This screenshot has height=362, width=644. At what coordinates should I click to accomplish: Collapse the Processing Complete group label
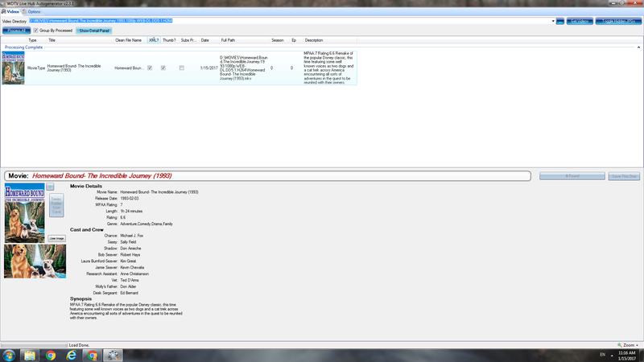[x=24, y=47]
